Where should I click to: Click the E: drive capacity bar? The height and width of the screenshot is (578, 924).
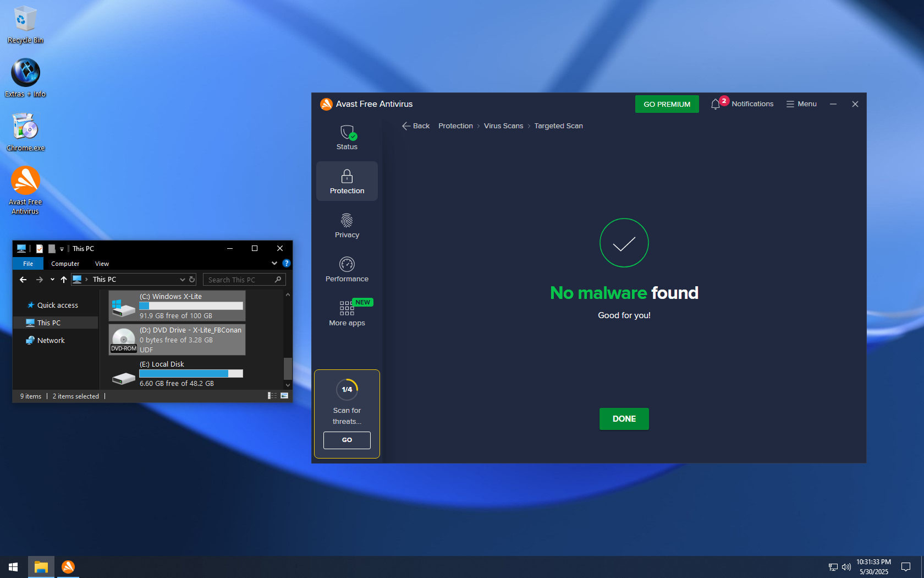coord(191,374)
